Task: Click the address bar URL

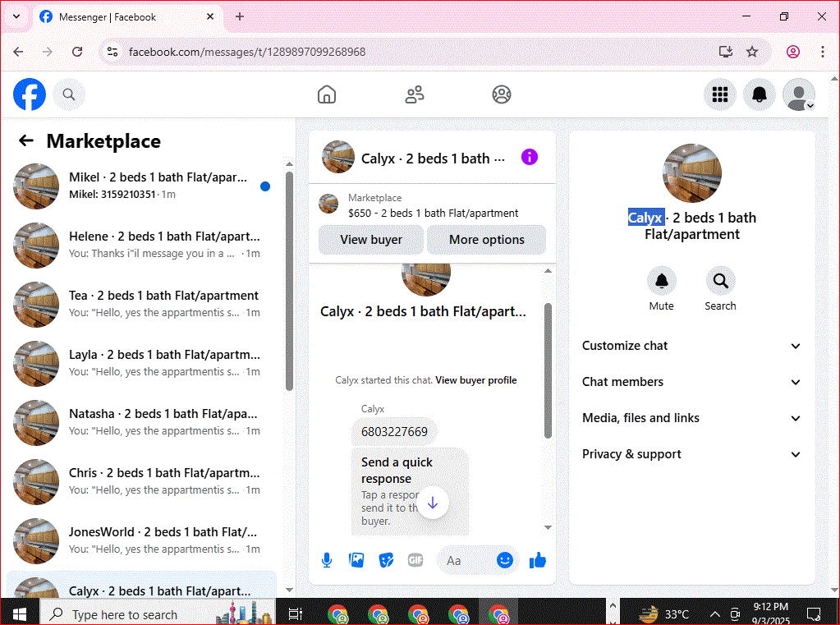Action: [247, 52]
